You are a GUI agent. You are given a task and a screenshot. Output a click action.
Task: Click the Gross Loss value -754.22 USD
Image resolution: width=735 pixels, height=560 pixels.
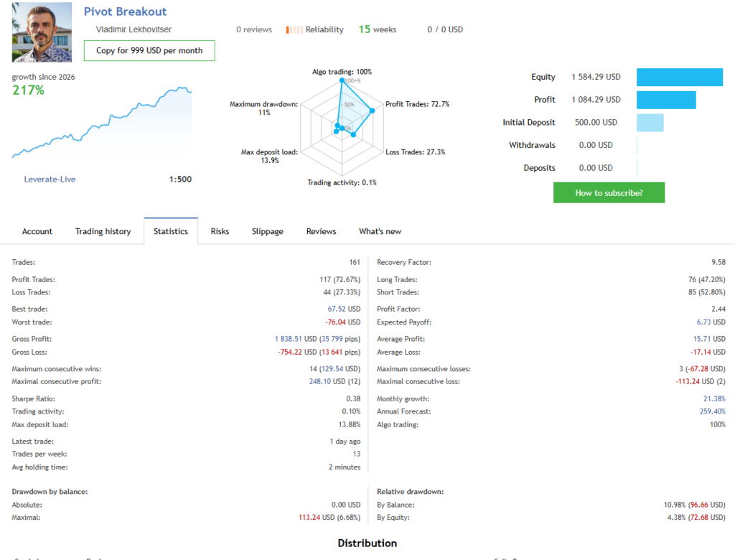pyautogui.click(x=297, y=353)
